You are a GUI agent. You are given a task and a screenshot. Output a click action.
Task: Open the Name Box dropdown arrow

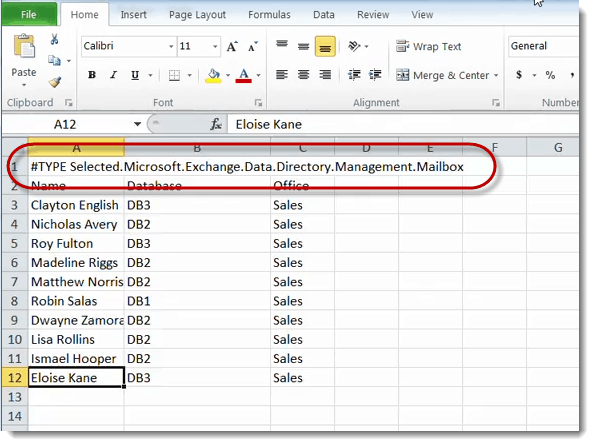click(x=137, y=124)
